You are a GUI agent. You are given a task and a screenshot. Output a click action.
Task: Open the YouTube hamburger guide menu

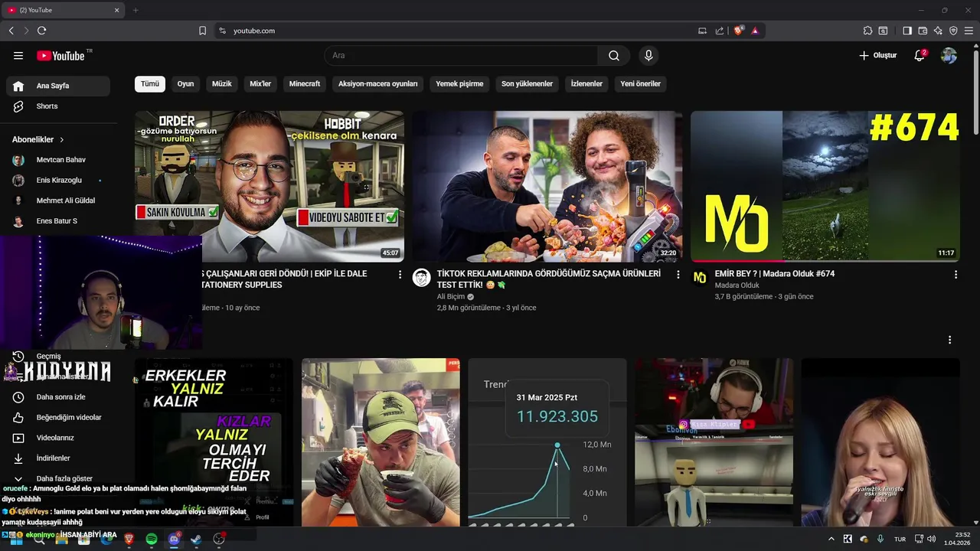18,55
